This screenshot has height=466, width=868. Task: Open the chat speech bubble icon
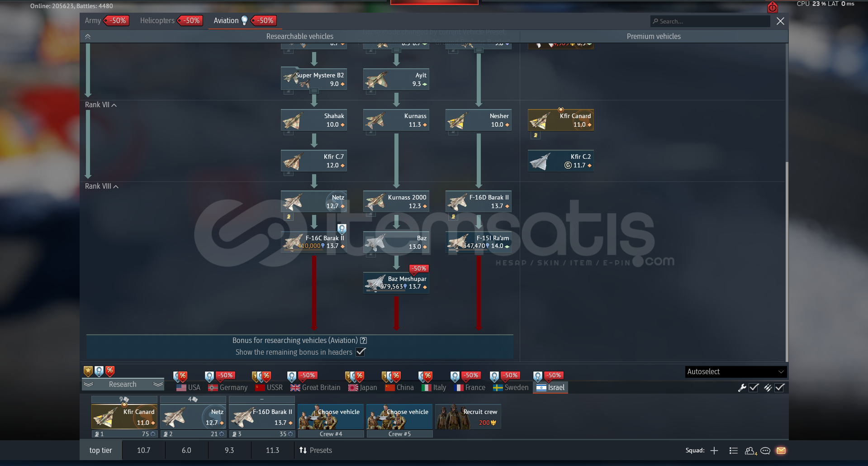pos(765,451)
